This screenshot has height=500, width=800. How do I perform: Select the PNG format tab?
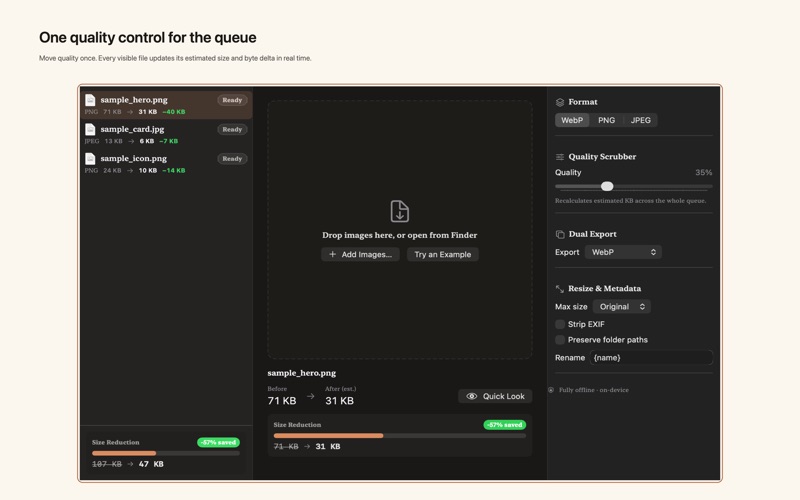tap(607, 120)
